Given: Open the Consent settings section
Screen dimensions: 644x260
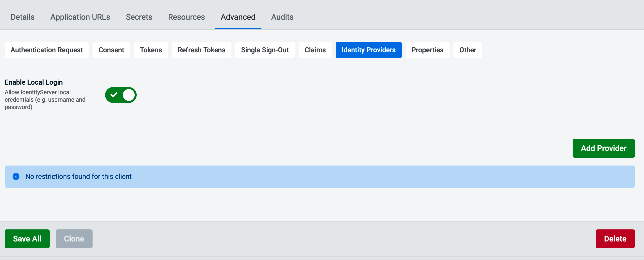Looking at the screenshot, I should point(111,50).
